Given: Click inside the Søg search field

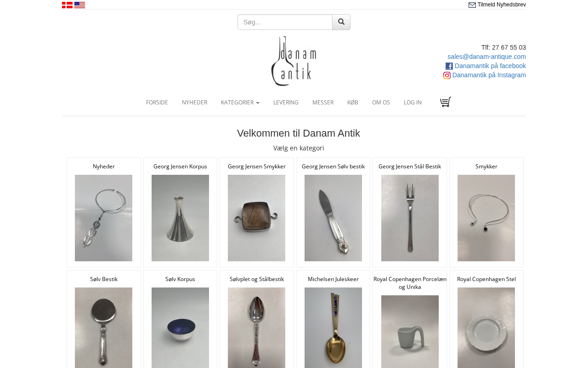Looking at the screenshot, I should 285,22.
